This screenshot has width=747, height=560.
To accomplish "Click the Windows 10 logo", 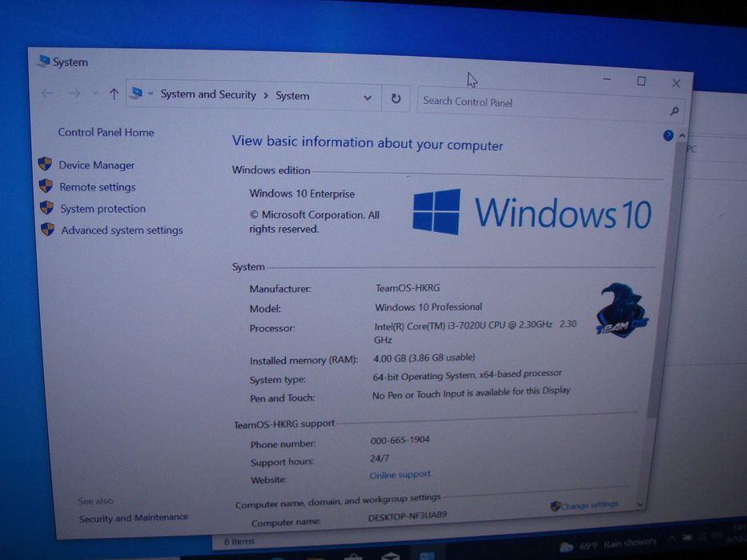I will [532, 212].
